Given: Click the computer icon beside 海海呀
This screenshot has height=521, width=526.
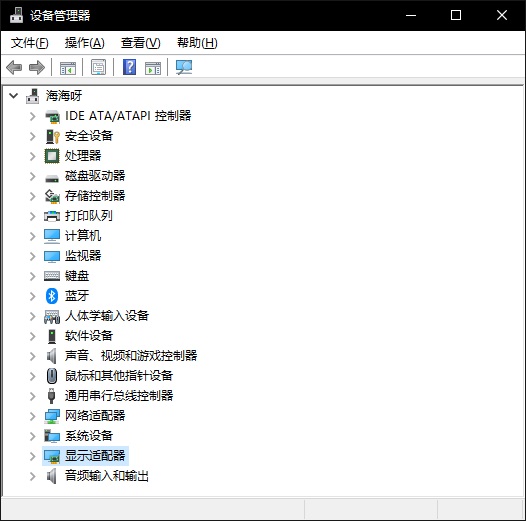Looking at the screenshot, I should coord(33,96).
